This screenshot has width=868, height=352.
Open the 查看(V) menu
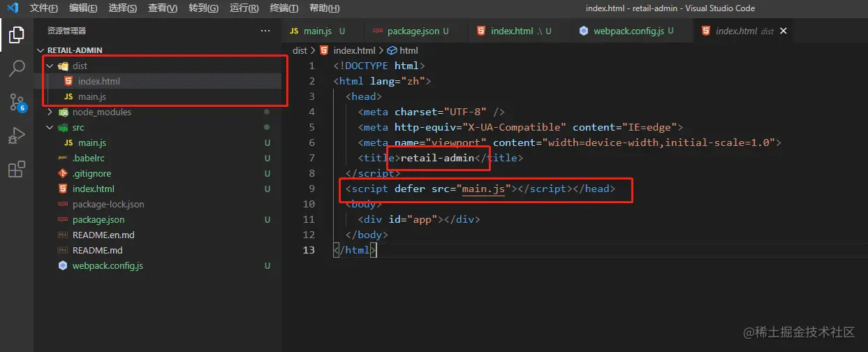point(163,8)
